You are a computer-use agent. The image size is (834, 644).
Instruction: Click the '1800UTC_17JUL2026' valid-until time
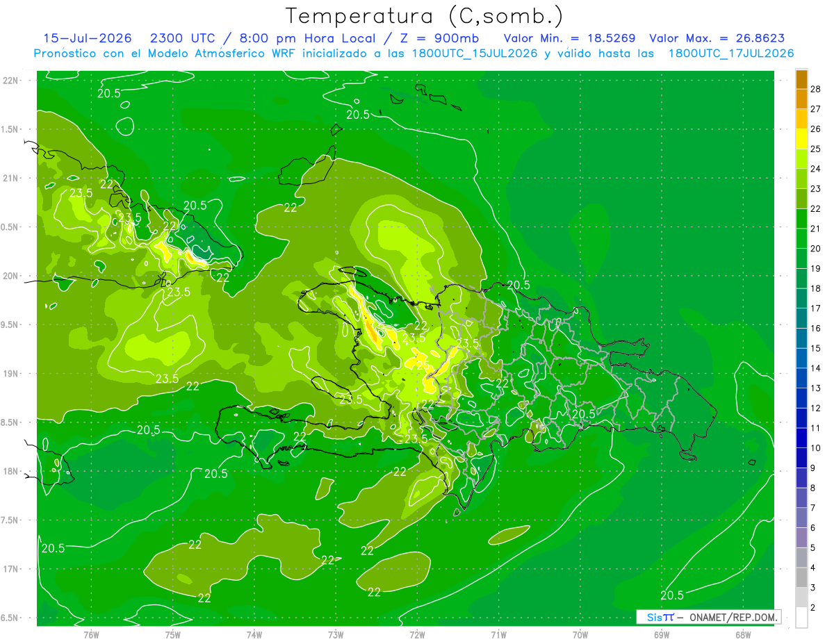(731, 53)
